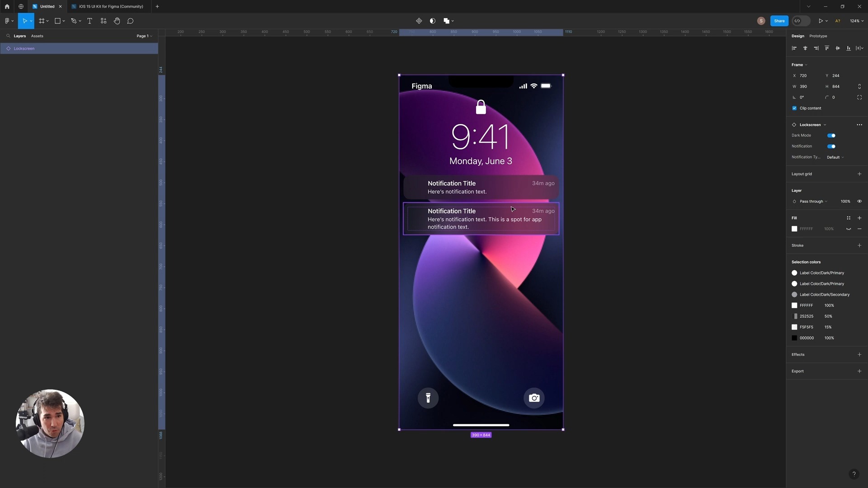Open Frame type dropdown

pyautogui.click(x=799, y=65)
